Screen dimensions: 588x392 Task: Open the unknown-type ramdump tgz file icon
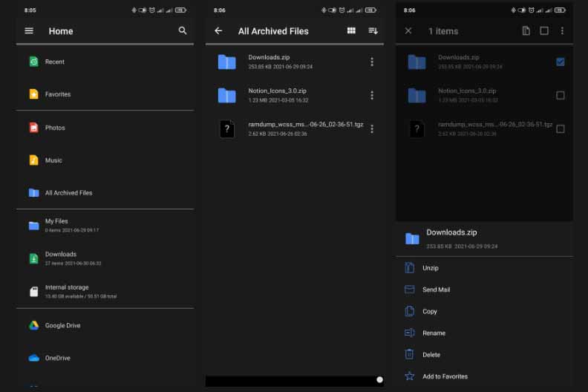pyautogui.click(x=227, y=128)
